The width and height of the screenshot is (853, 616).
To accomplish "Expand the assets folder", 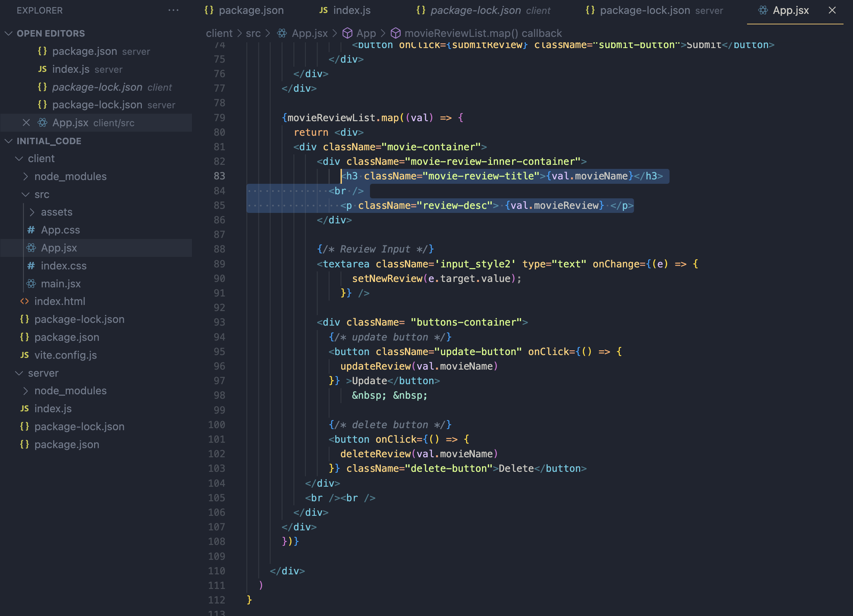I will click(x=32, y=212).
